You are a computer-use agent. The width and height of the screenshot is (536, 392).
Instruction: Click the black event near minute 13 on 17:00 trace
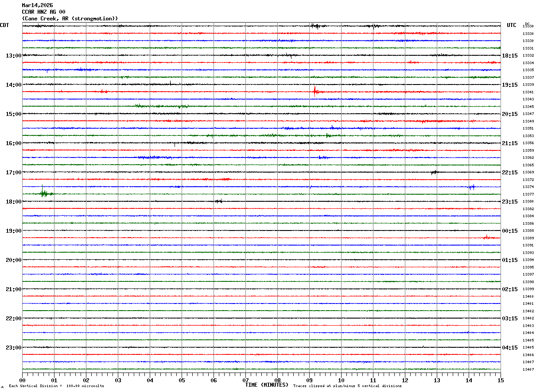pyautogui.click(x=435, y=172)
